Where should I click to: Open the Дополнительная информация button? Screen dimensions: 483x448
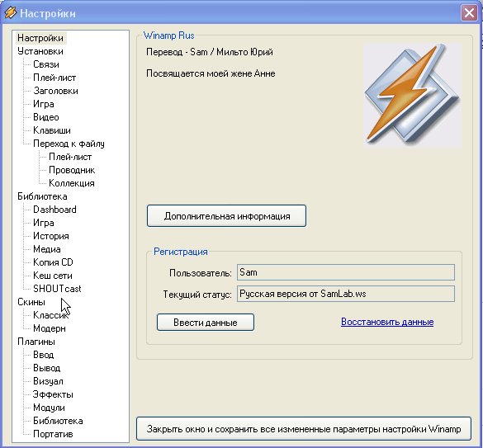coord(226,216)
